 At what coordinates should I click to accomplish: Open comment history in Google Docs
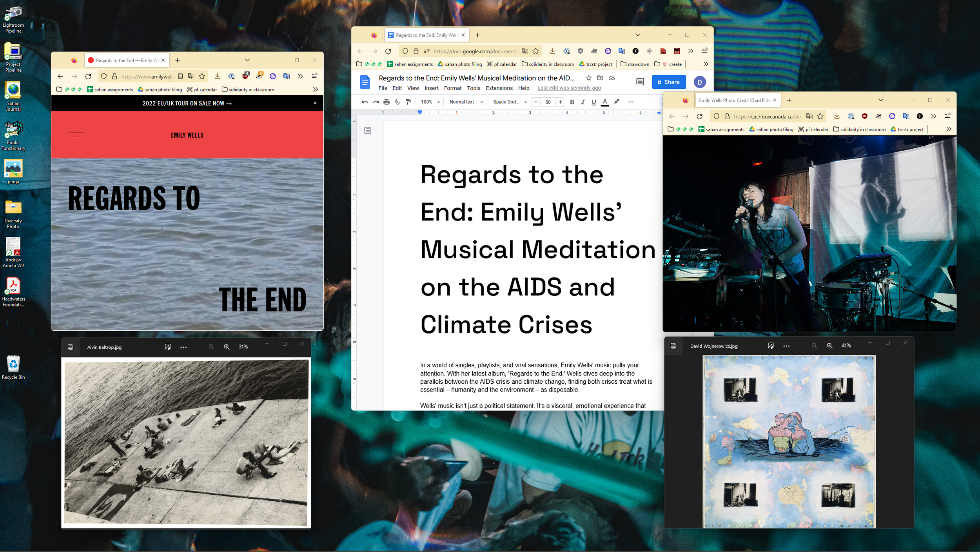pyautogui.click(x=640, y=82)
